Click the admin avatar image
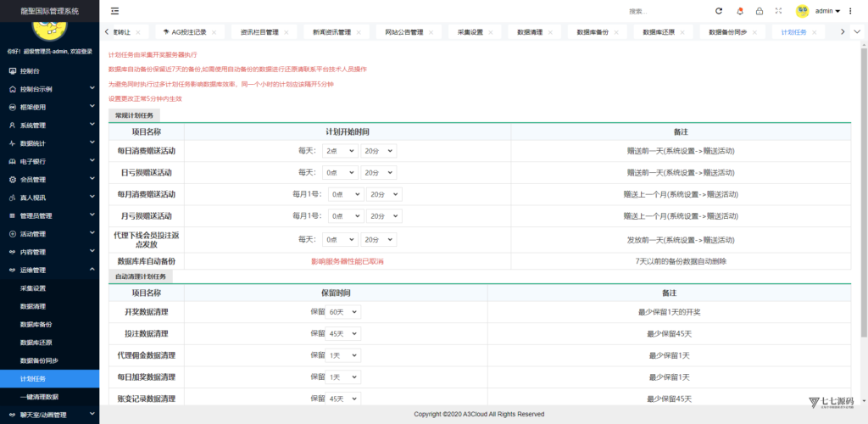This screenshot has width=868, height=424. tap(802, 11)
